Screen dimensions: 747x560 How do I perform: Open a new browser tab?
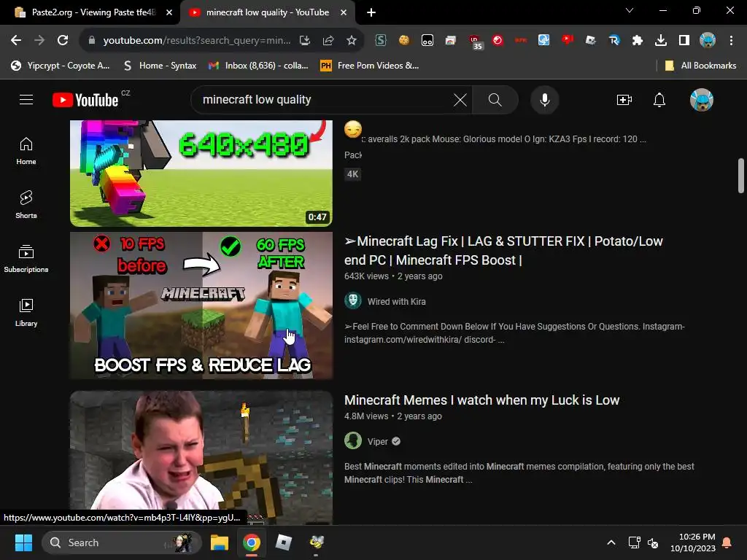(371, 13)
